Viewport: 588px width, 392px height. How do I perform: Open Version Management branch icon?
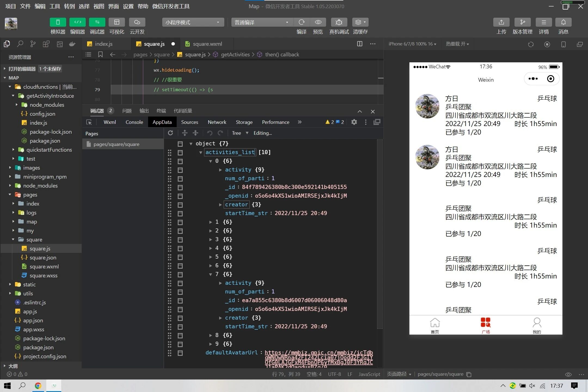tap(522, 22)
